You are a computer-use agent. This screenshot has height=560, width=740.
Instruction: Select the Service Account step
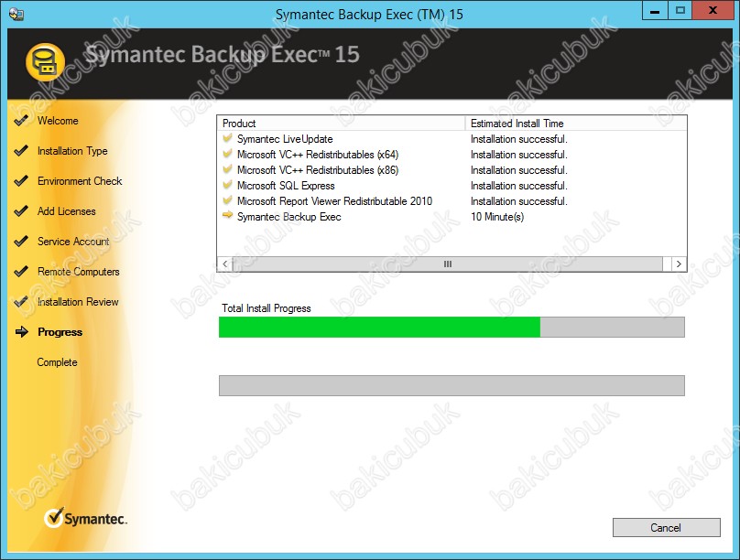73,242
